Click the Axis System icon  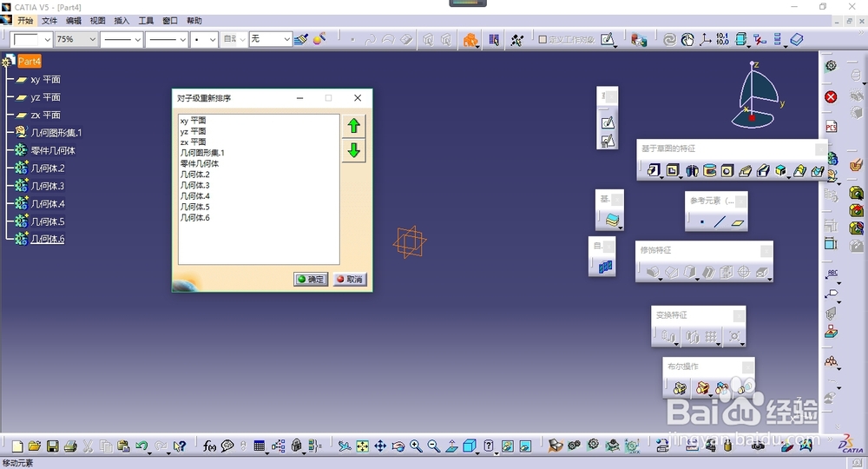pos(705,39)
